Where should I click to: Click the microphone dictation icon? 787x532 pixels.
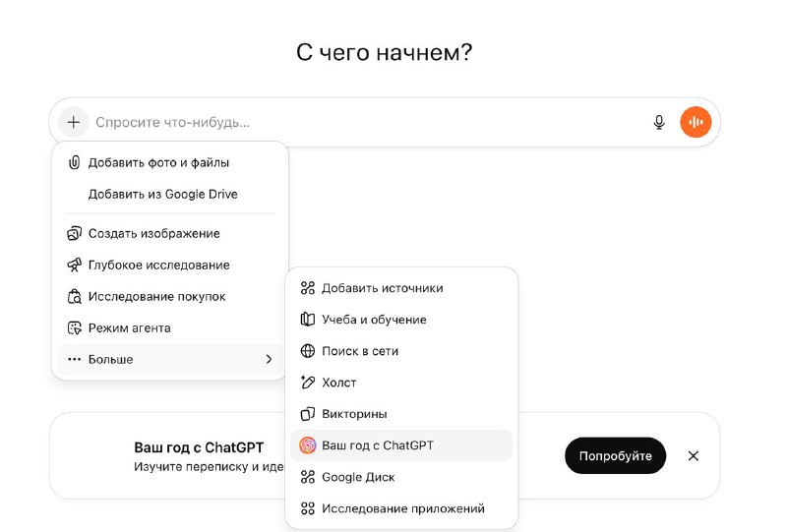click(659, 122)
